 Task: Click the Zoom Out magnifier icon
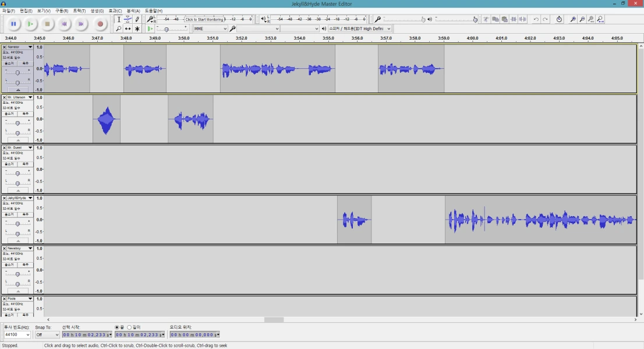[582, 19]
